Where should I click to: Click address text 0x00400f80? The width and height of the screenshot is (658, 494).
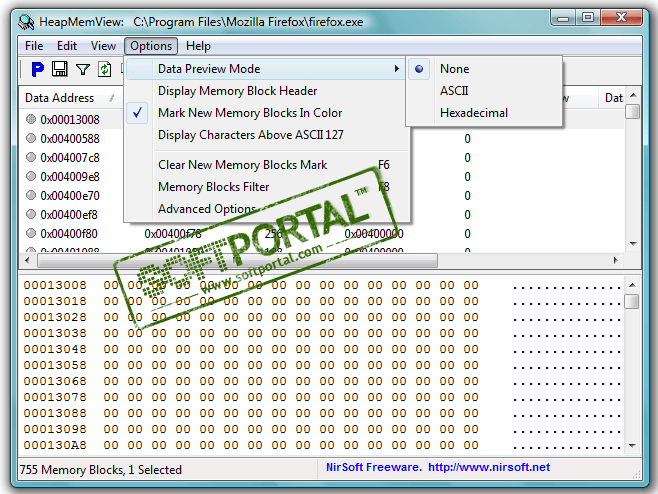point(69,233)
